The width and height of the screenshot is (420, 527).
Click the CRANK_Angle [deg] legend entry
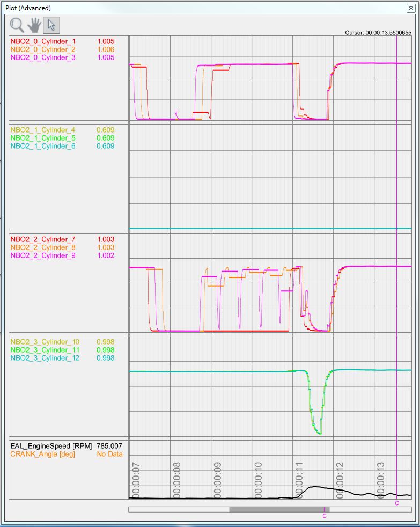[x=43, y=454]
